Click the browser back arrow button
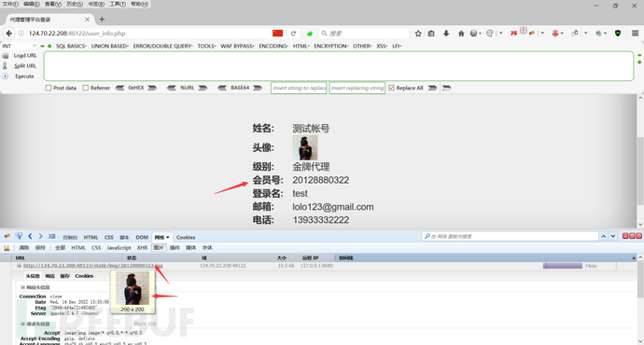This screenshot has height=345, width=644. coord(8,34)
